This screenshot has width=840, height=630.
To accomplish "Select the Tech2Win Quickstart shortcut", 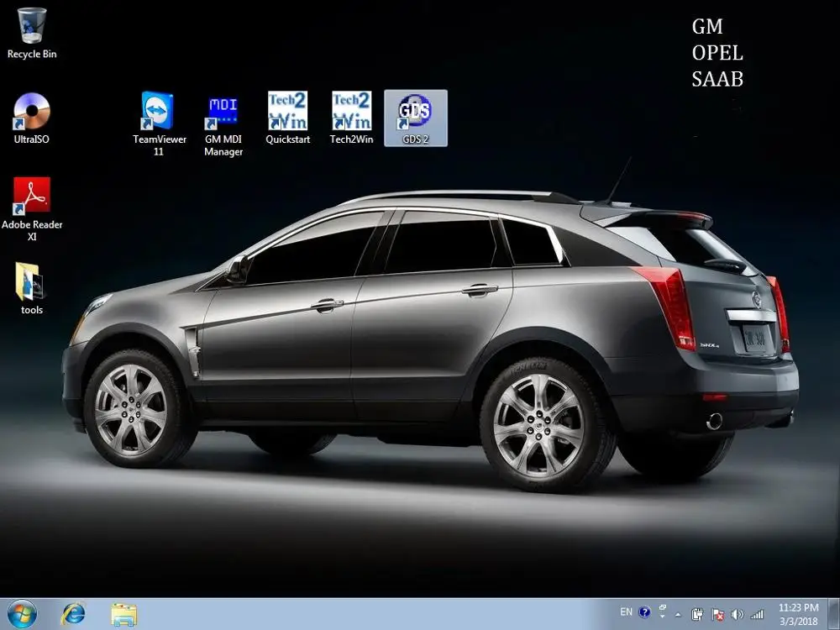I will pyautogui.click(x=287, y=118).
